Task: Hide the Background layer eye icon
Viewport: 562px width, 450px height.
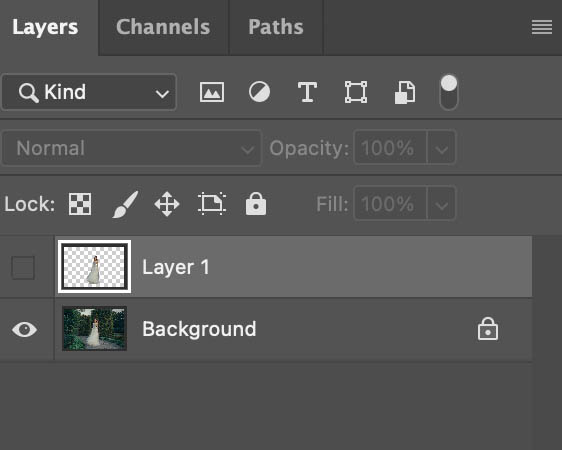Action: point(24,330)
